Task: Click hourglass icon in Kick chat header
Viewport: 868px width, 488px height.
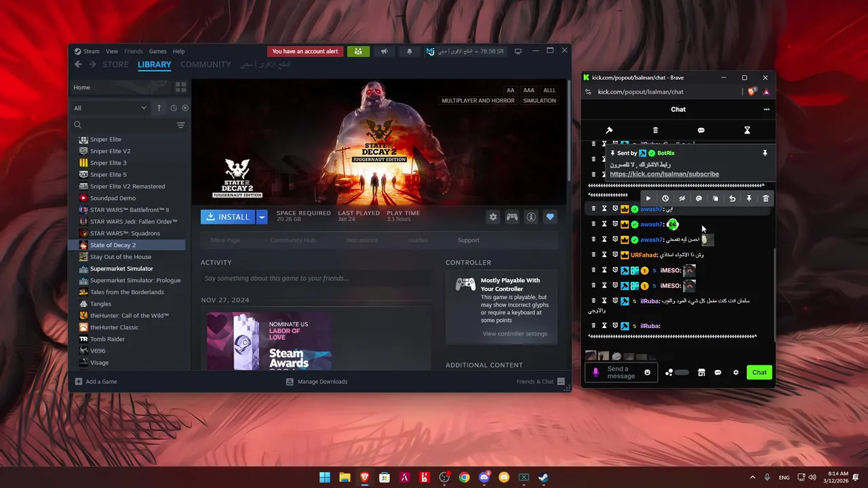Action: (747, 130)
